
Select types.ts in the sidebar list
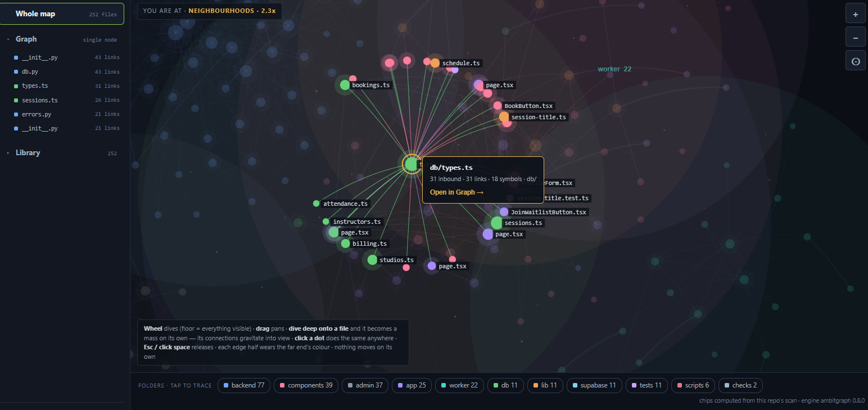pos(66,86)
